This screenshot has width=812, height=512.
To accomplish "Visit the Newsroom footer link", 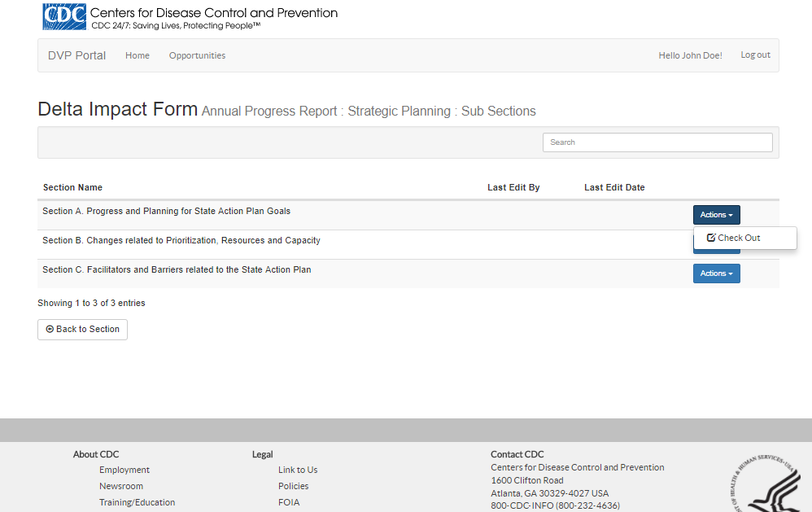I will coord(121,486).
